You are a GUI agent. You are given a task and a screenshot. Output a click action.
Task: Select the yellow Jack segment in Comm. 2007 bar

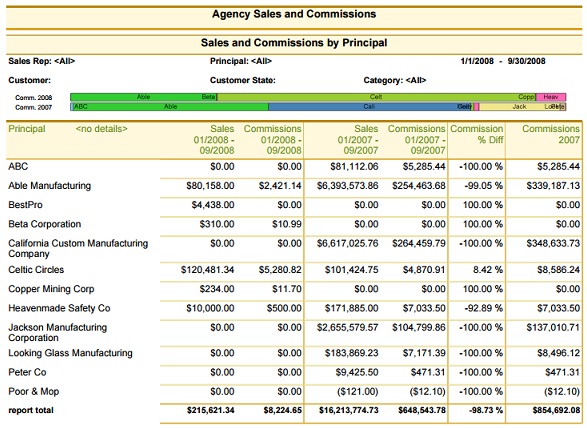coord(520,107)
